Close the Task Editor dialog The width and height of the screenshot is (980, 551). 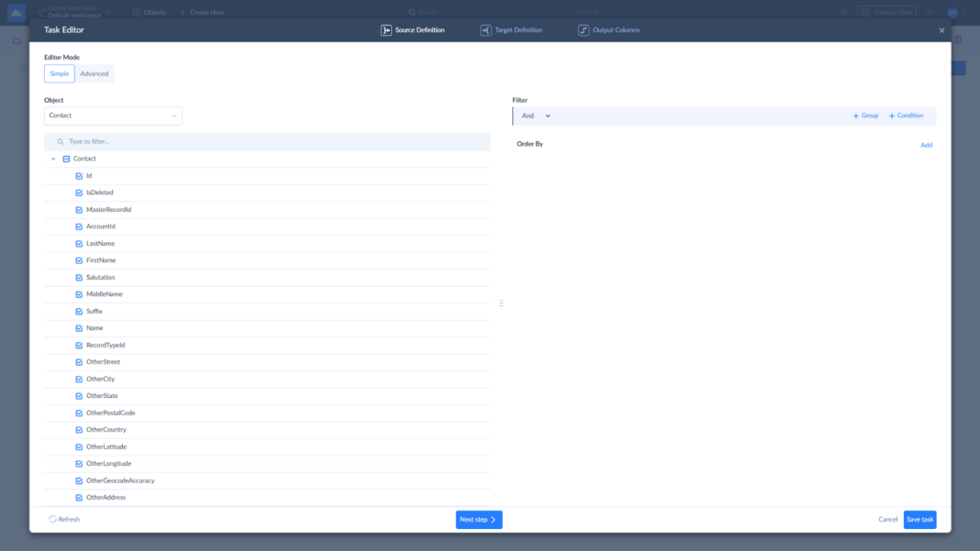point(941,30)
